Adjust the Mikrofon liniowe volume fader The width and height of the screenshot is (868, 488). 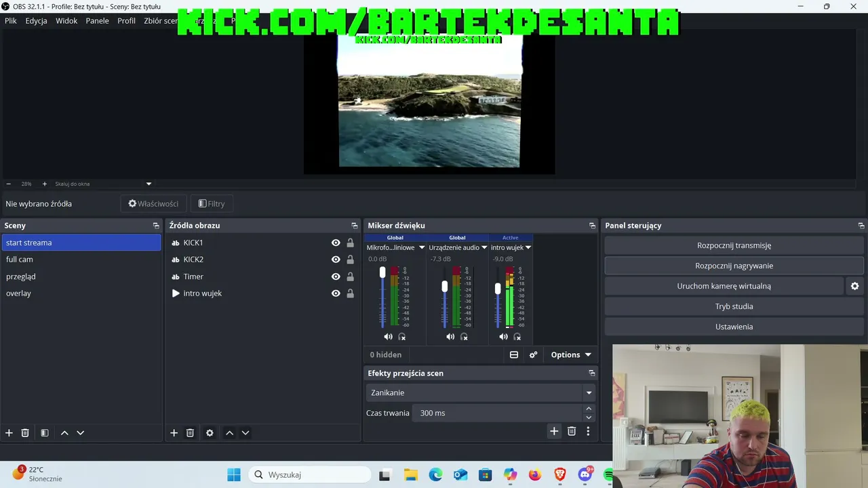[382, 272]
